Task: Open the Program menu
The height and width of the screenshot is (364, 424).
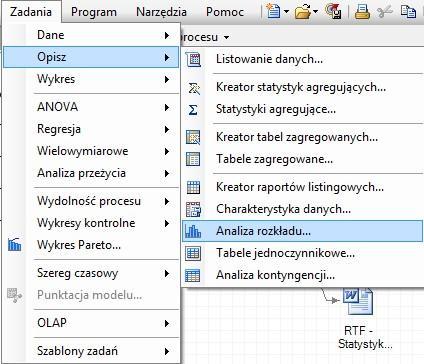Action: pyautogui.click(x=94, y=12)
